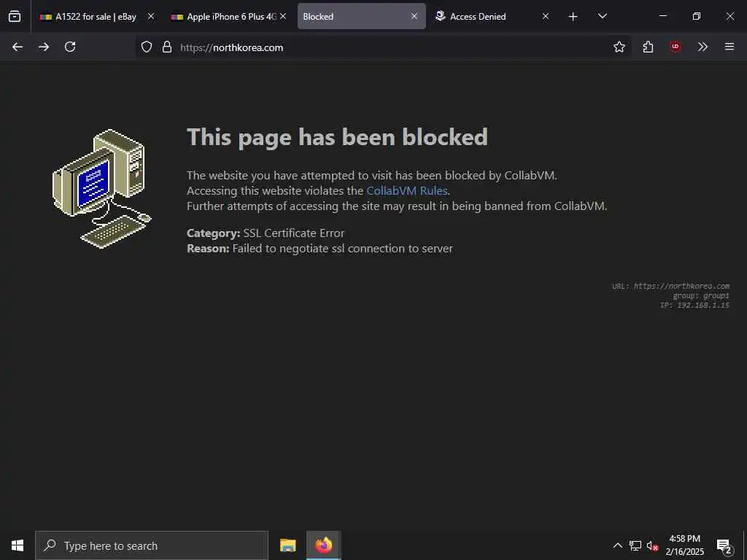Click the "IP: 192.168.1.15" text
747x560 pixels.
point(694,306)
